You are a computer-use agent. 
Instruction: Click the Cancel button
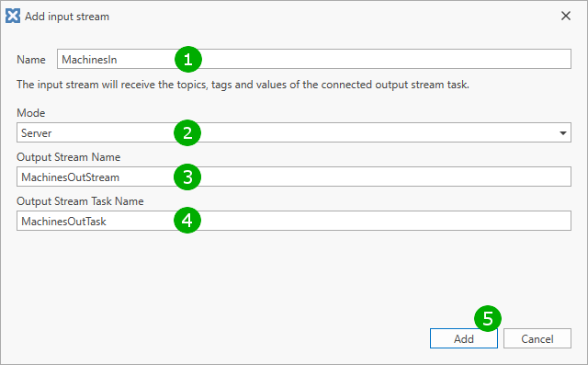(x=537, y=338)
